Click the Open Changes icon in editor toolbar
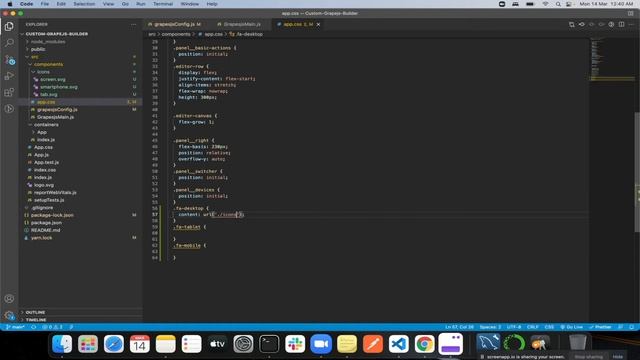Image resolution: width=640 pixels, height=360 pixels. pos(571,24)
